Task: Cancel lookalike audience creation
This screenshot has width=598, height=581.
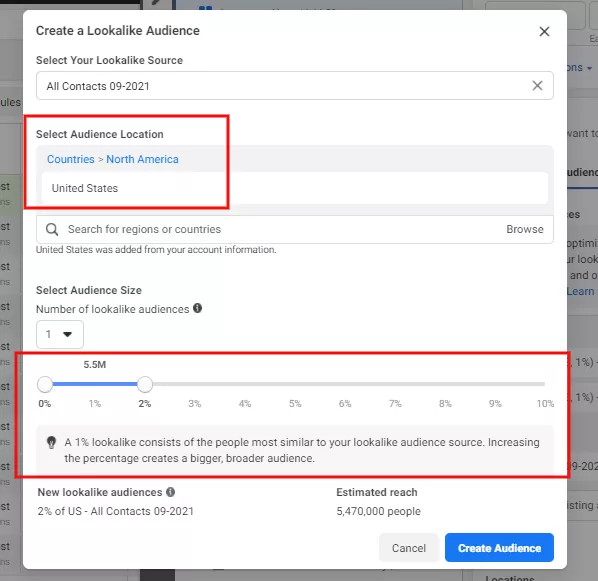Action: click(409, 548)
